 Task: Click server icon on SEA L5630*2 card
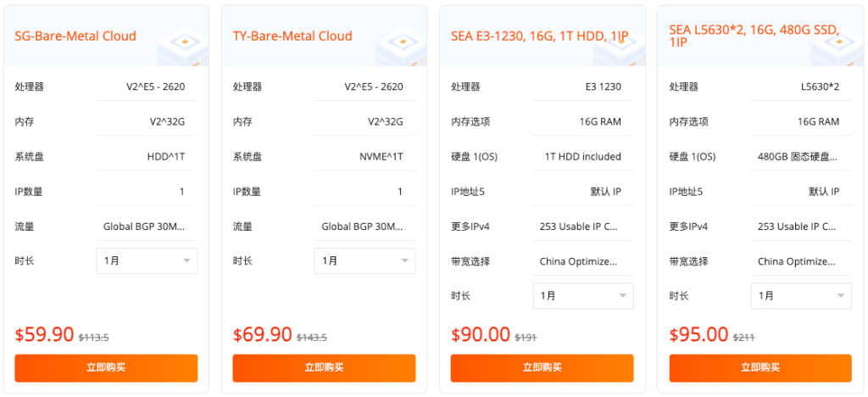click(x=837, y=46)
